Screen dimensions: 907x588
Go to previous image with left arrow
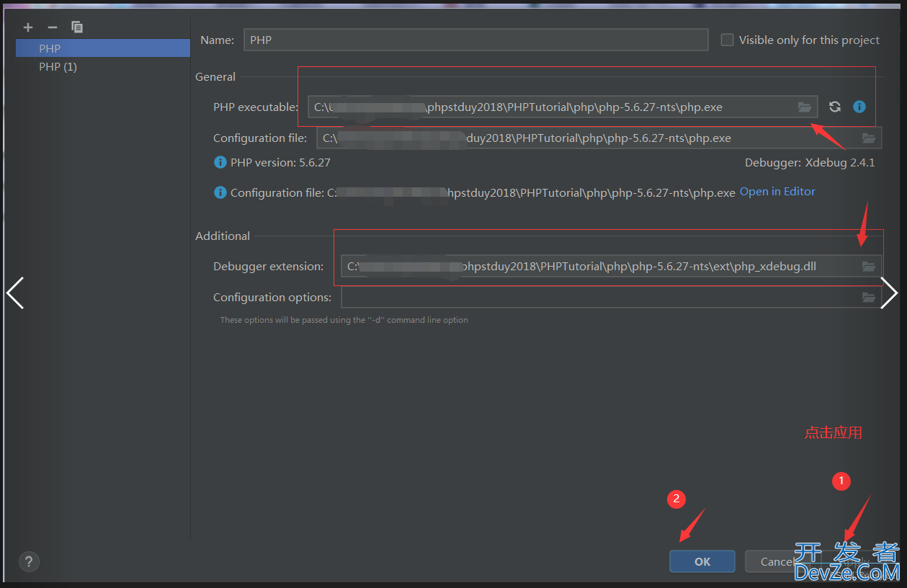(15, 293)
